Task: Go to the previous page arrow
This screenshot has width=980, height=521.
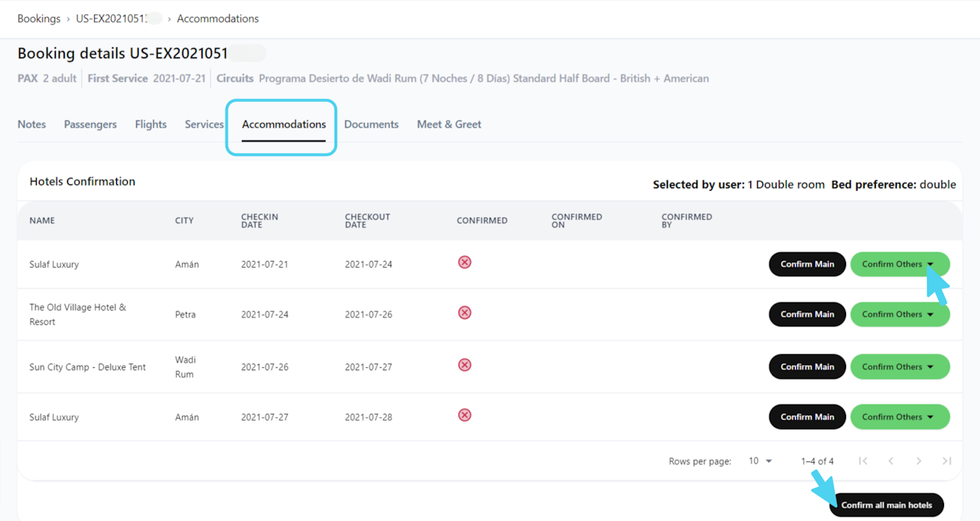Action: pos(890,461)
